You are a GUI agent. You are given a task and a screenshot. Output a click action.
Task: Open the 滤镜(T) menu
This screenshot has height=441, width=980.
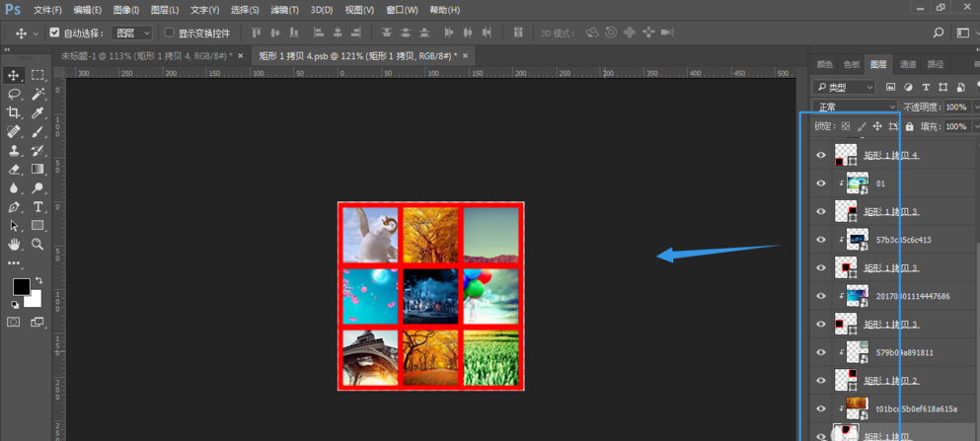click(x=284, y=10)
